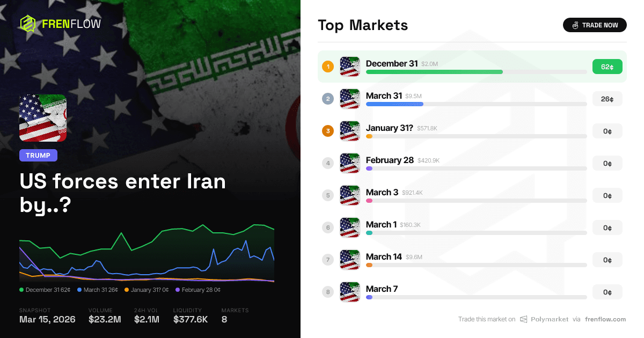Click the Polymarket text link

point(548,319)
